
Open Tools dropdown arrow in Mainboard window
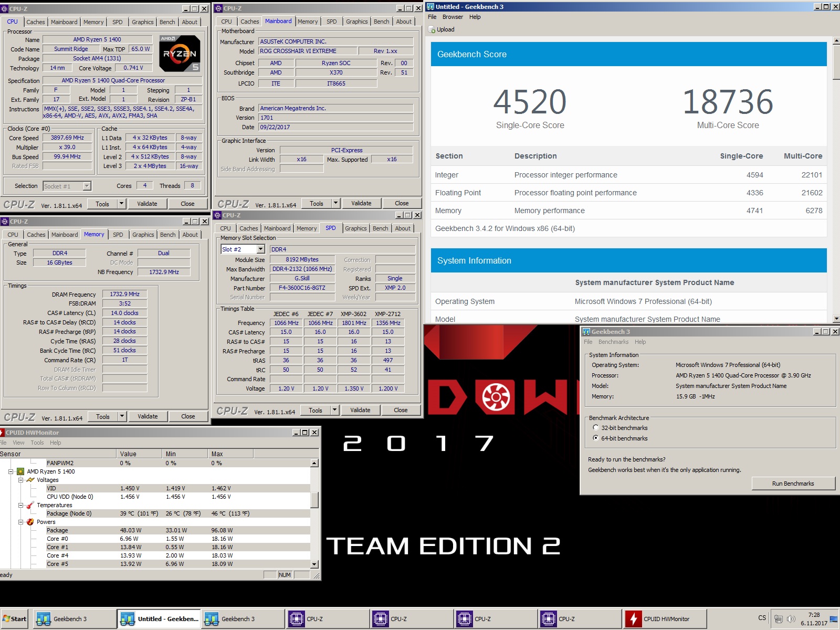(x=336, y=203)
